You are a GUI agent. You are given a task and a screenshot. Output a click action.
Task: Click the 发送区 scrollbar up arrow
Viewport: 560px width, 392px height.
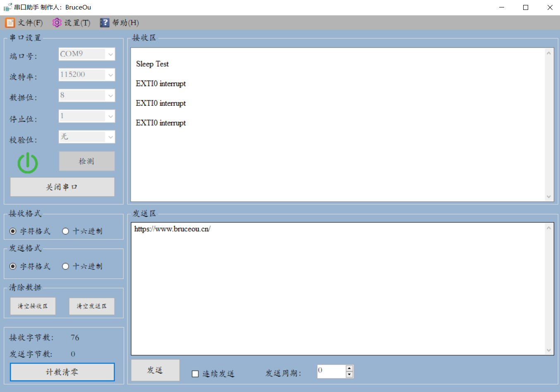[549, 228]
